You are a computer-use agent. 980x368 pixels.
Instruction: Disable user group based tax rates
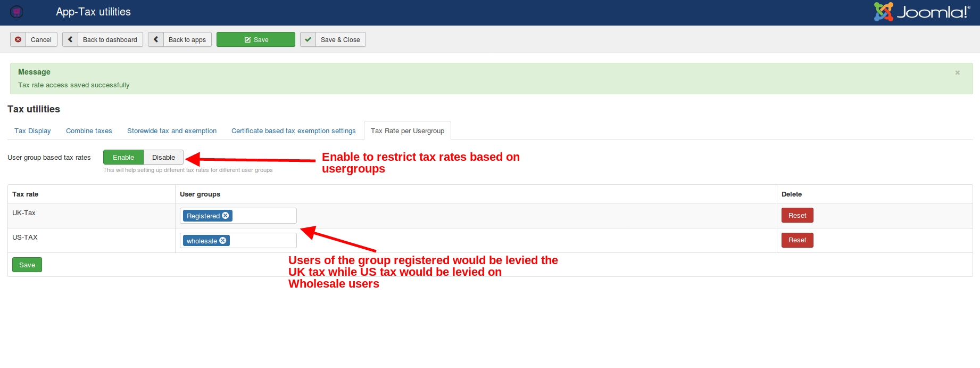pyautogui.click(x=163, y=157)
